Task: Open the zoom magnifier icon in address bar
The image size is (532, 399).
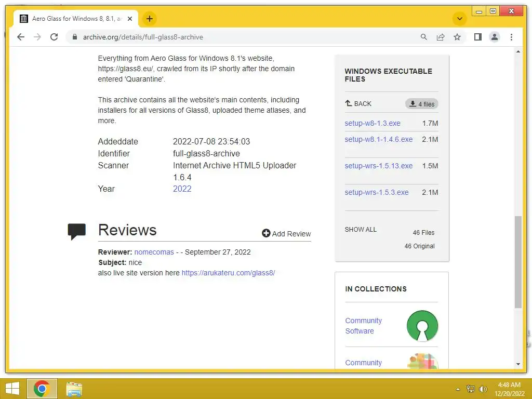Action: (x=424, y=37)
